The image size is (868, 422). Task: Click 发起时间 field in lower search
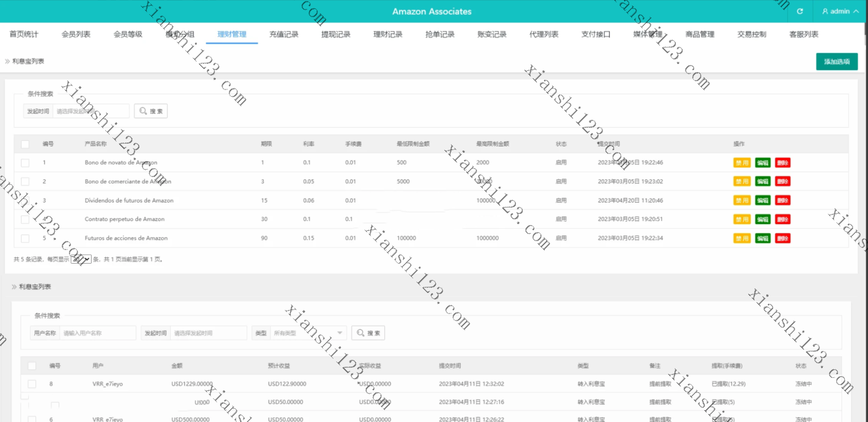point(209,333)
